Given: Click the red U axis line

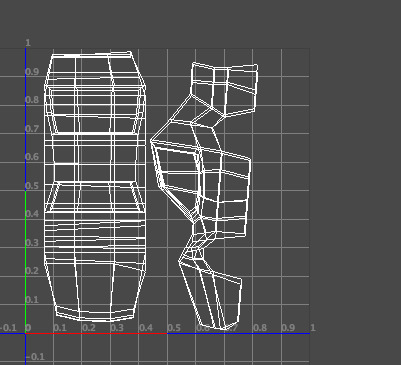Looking at the screenshot, I should pyautogui.click(x=96, y=333).
